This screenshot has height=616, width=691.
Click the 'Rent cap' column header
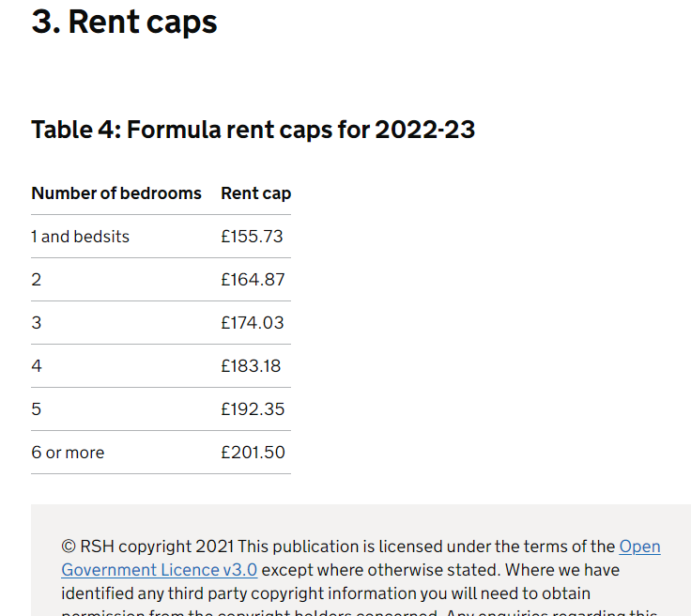tap(256, 193)
